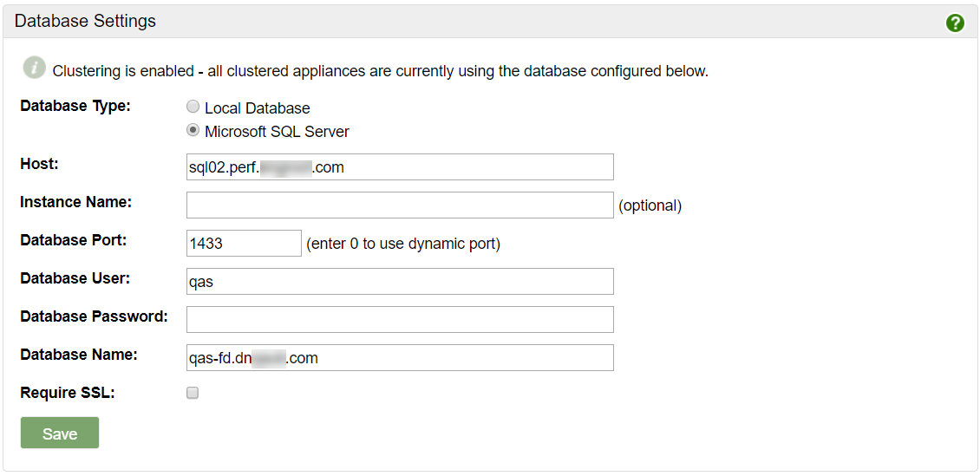Click the Database Settings panel title
Image resolution: width=980 pixels, height=476 pixels.
tap(85, 22)
